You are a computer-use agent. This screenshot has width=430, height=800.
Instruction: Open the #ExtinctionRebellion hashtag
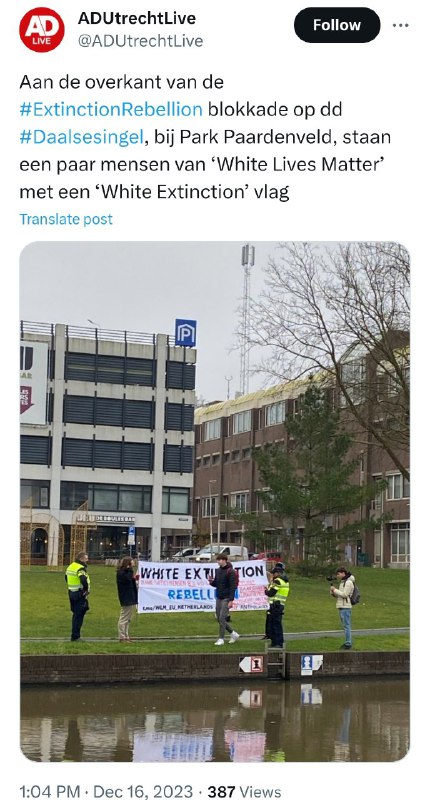111,109
